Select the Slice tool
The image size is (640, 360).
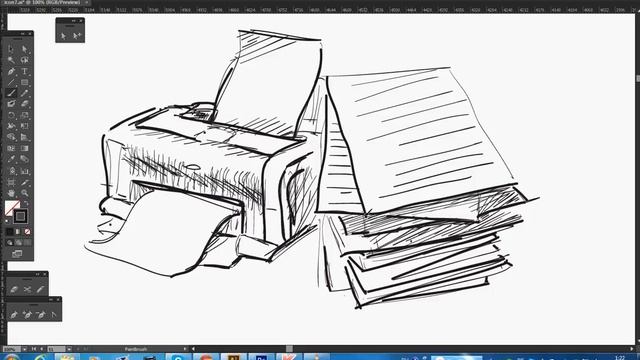coord(24,182)
